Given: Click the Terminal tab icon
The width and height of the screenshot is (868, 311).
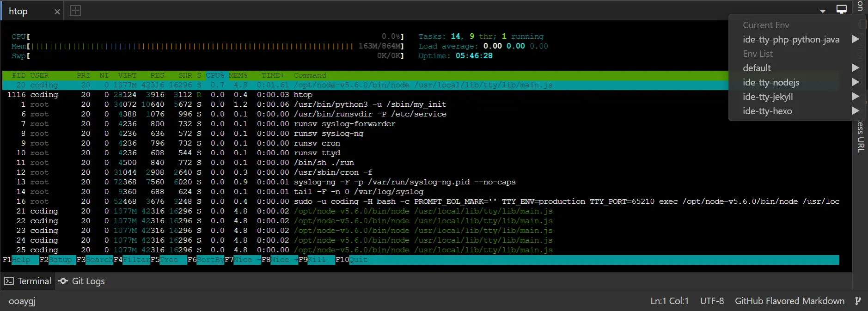Looking at the screenshot, I should pyautogui.click(x=9, y=281).
